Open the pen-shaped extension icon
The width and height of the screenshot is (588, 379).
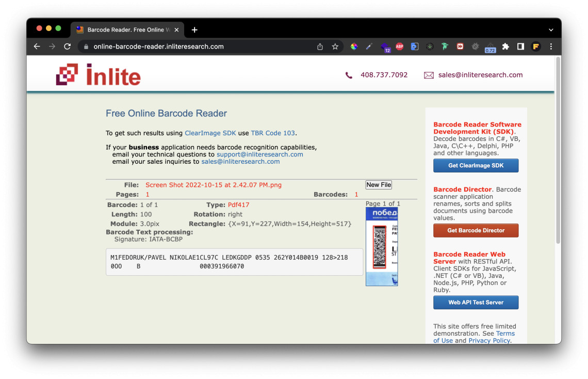(369, 46)
